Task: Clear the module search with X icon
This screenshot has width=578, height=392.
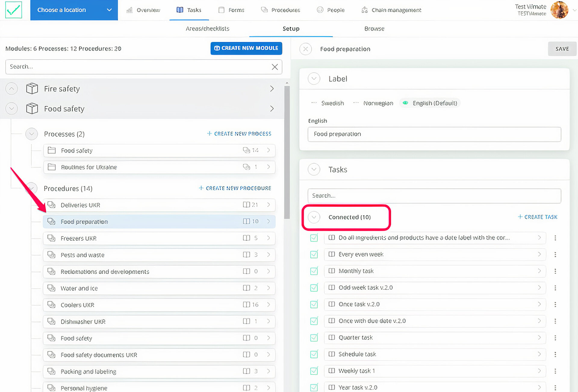Action: (275, 67)
